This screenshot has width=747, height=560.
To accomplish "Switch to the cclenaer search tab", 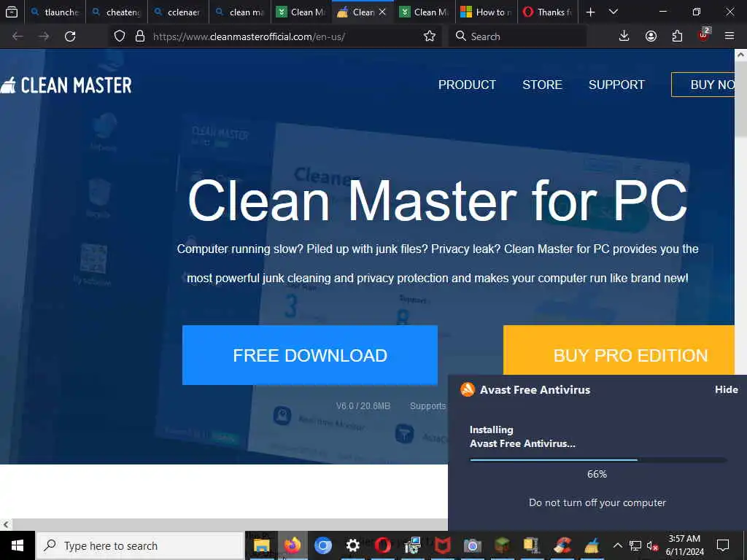I will pos(178,12).
